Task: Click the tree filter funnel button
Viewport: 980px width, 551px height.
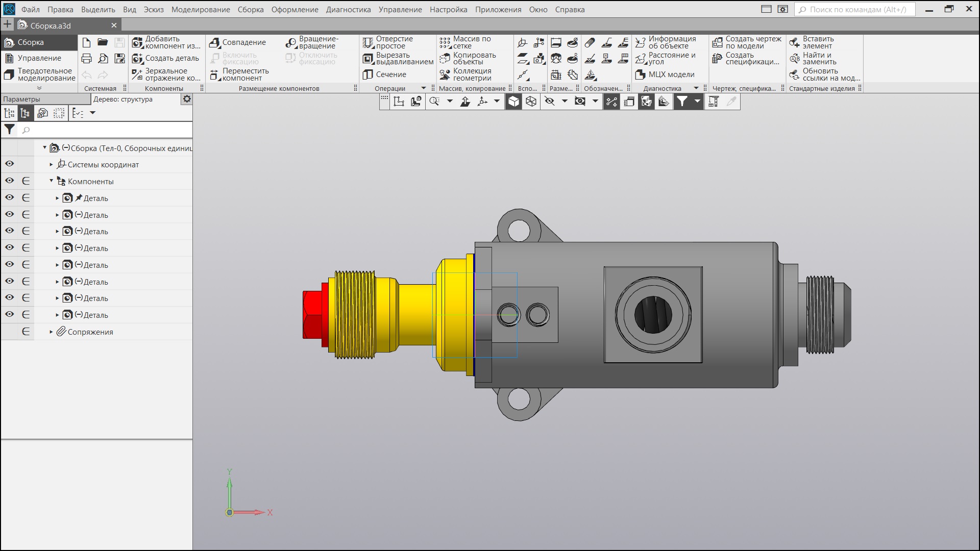Action: click(9, 130)
